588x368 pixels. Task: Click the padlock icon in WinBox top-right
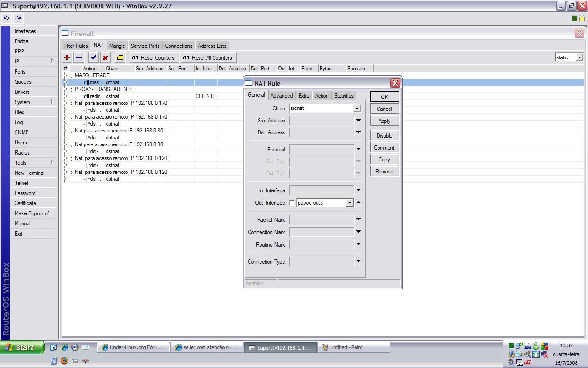582,18
